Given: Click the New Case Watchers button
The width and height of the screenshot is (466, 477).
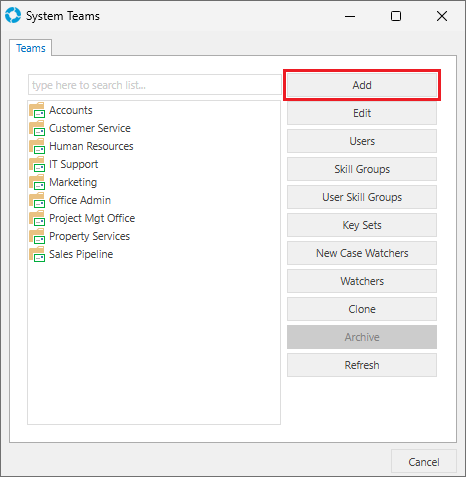Looking at the screenshot, I should [362, 253].
